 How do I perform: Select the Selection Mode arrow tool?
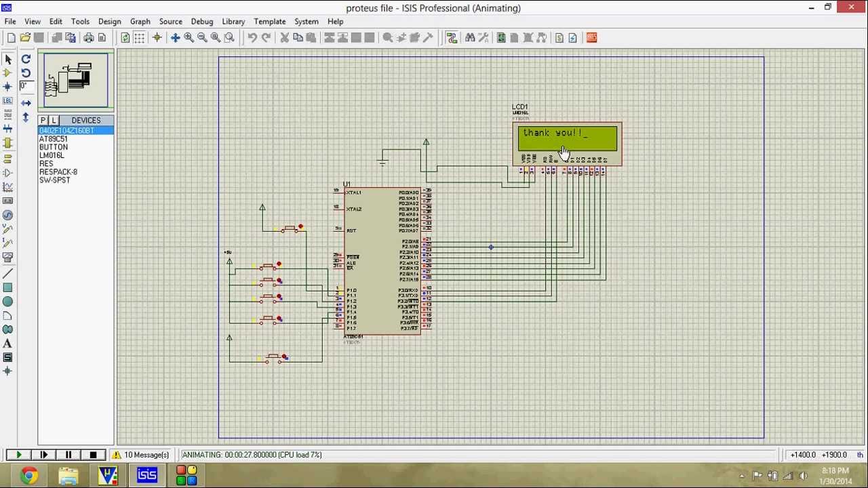pos(7,59)
